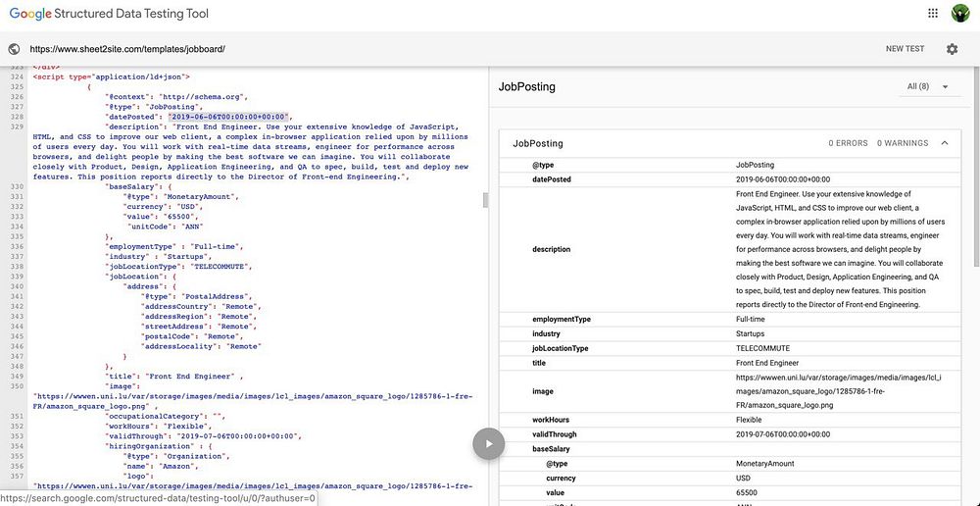Open the Google apps grid
Image resolution: width=980 pixels, height=506 pixels.
(x=933, y=13)
